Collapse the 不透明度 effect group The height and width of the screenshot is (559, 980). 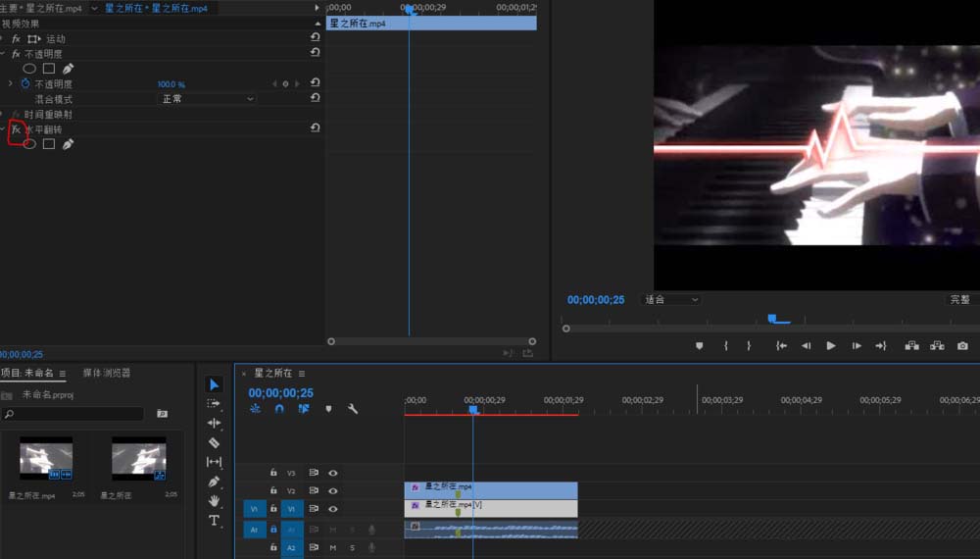(3, 54)
